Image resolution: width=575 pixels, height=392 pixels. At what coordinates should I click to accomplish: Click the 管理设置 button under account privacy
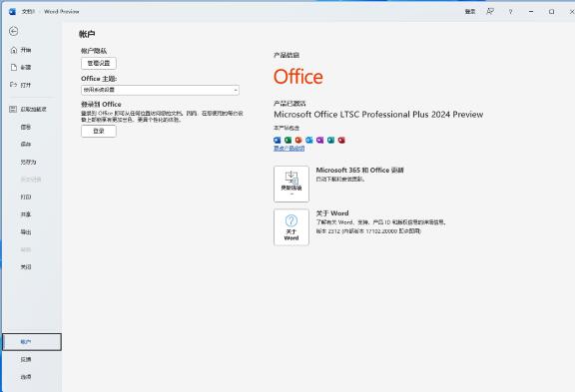pyautogui.click(x=99, y=64)
